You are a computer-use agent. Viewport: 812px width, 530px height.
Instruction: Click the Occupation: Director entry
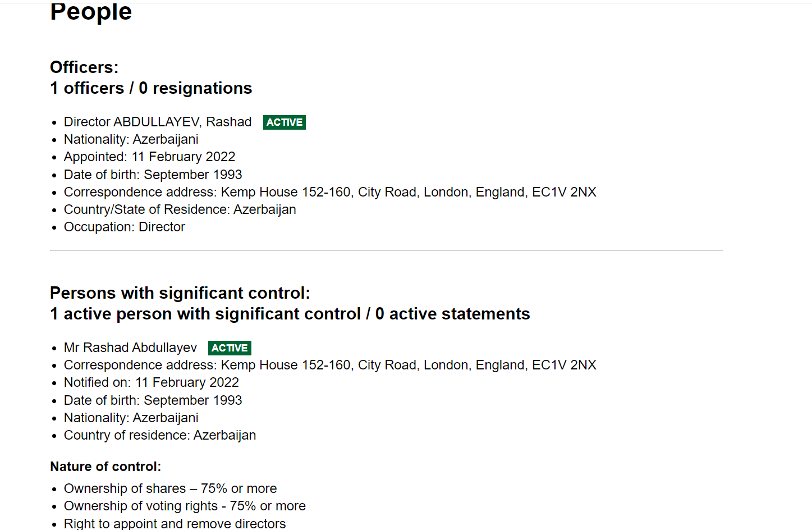[x=124, y=227]
